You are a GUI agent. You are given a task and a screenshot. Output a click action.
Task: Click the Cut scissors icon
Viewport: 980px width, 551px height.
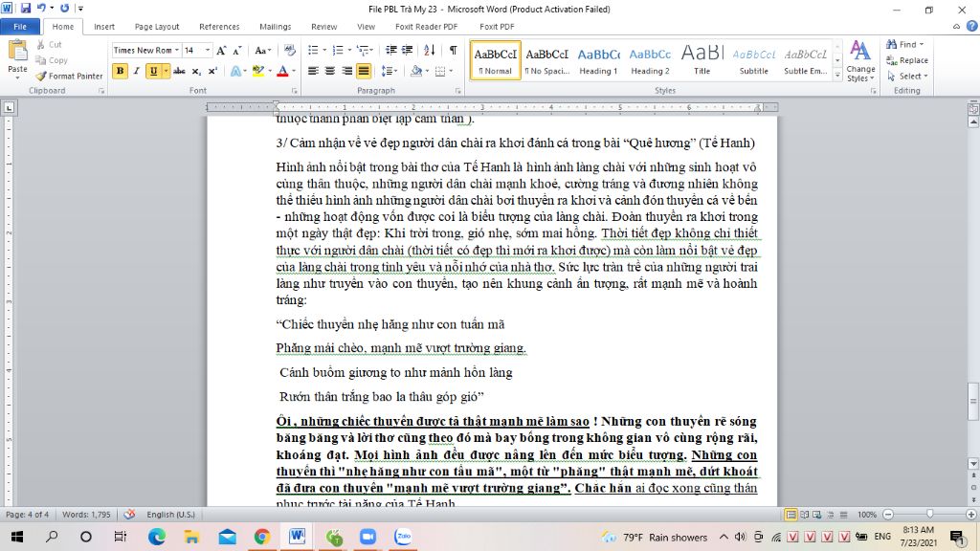40,44
